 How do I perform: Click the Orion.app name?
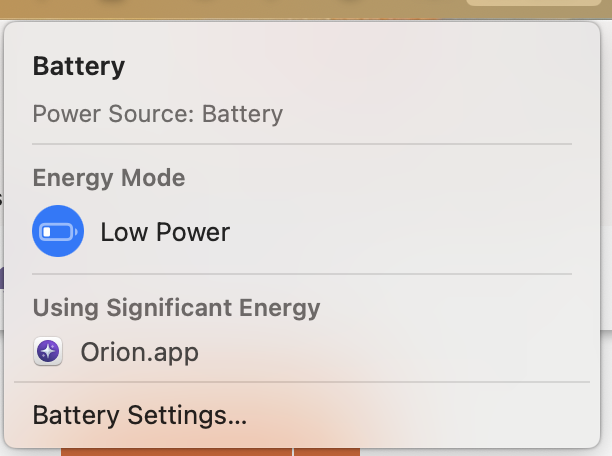[139, 352]
